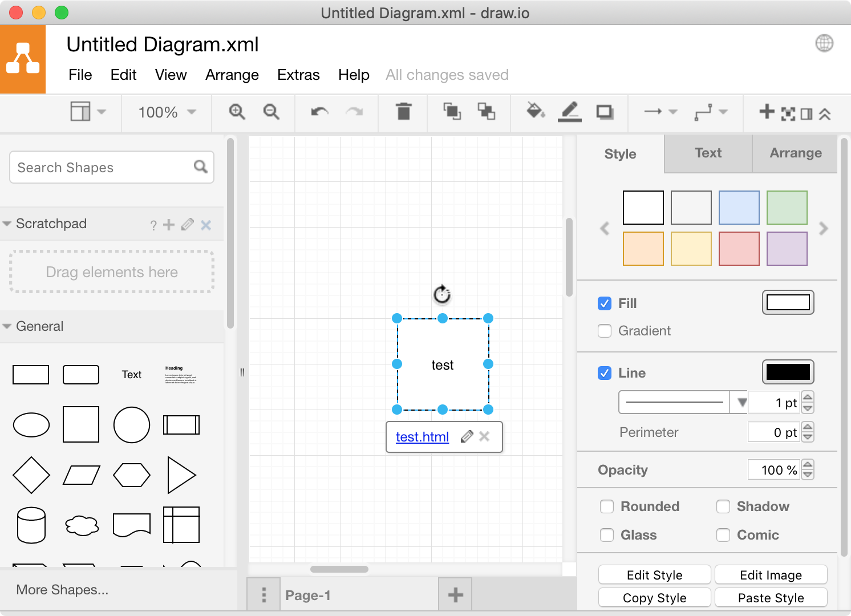The width and height of the screenshot is (851, 616).
Task: Click the Line Color pencil icon
Action: pyautogui.click(x=569, y=112)
